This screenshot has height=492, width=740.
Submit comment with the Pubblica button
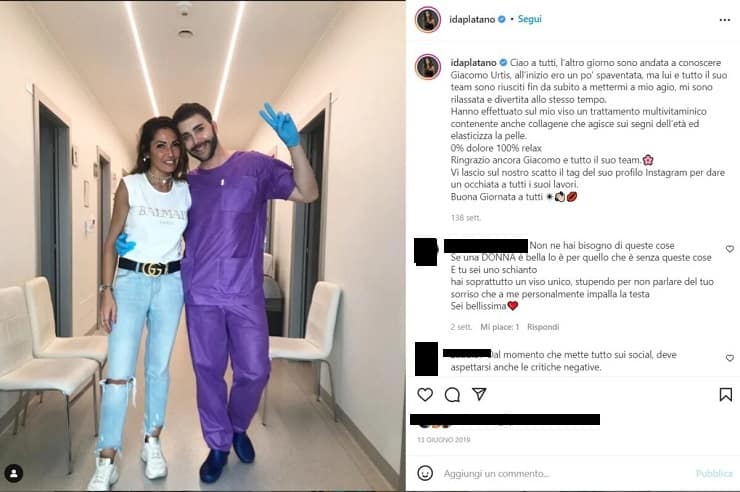pyautogui.click(x=714, y=473)
